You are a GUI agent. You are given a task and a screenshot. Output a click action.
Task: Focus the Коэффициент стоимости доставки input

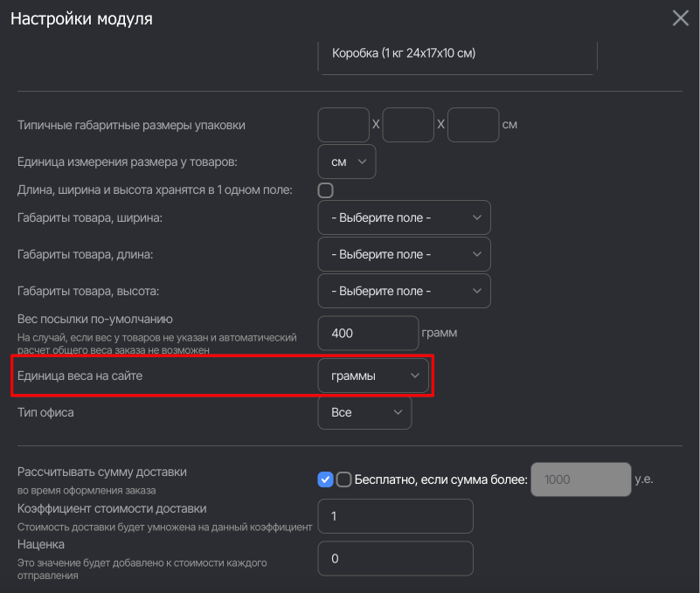[395, 516]
